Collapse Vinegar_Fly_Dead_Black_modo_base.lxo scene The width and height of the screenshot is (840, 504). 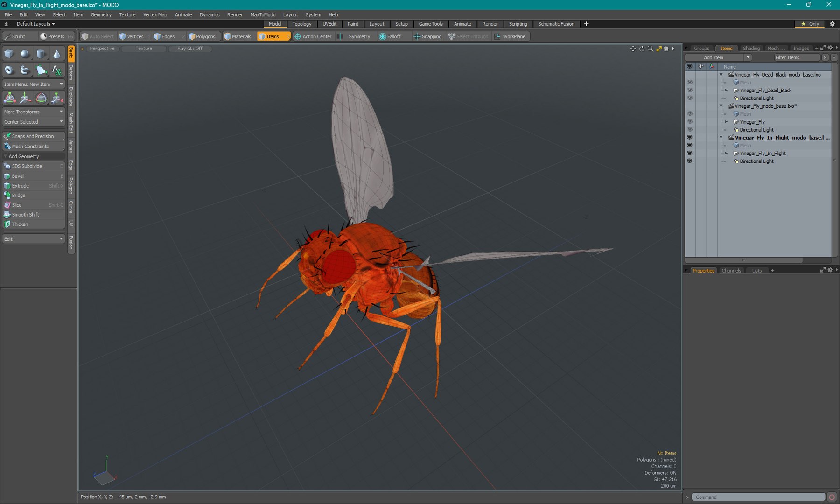point(721,75)
